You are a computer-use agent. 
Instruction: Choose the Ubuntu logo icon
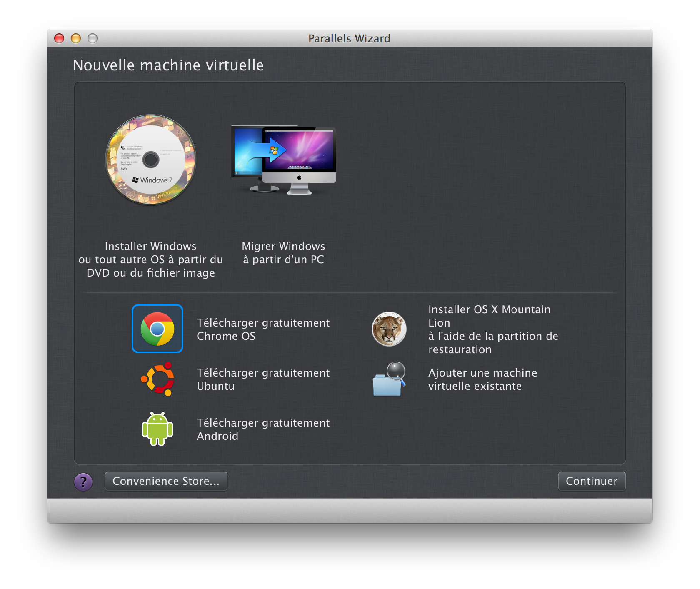click(157, 379)
